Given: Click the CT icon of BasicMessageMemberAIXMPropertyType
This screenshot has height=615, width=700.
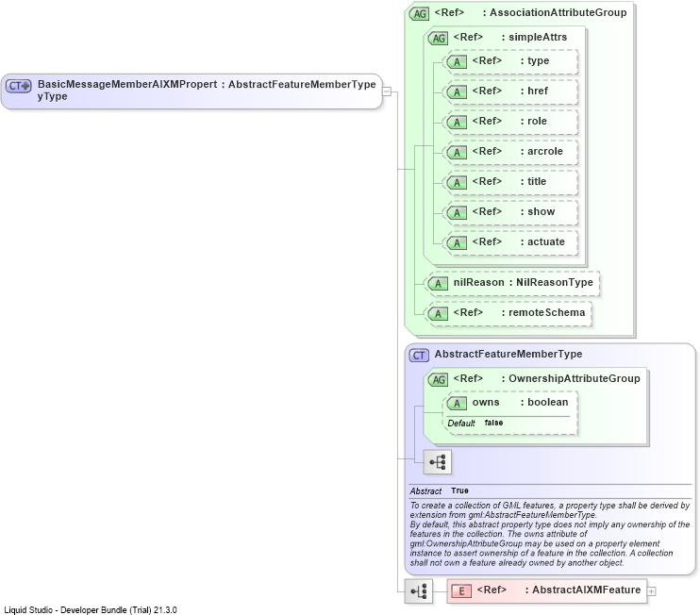Looking at the screenshot, I should point(18,86).
